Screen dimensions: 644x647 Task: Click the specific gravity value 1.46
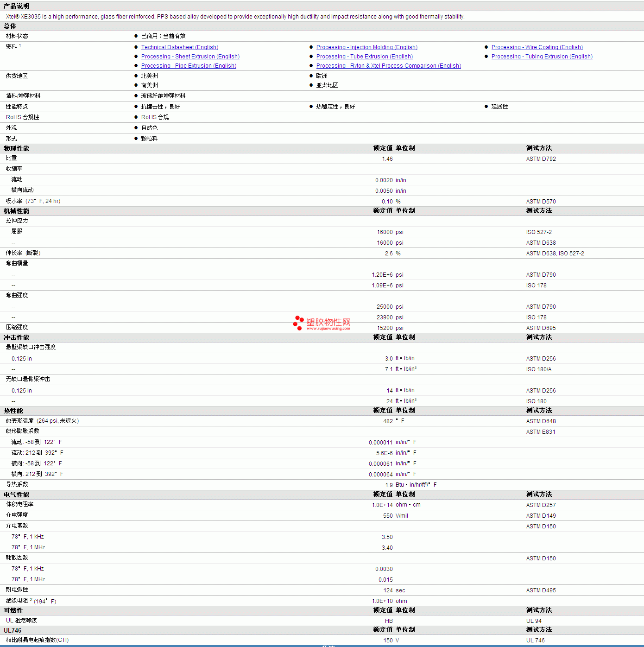387,159
